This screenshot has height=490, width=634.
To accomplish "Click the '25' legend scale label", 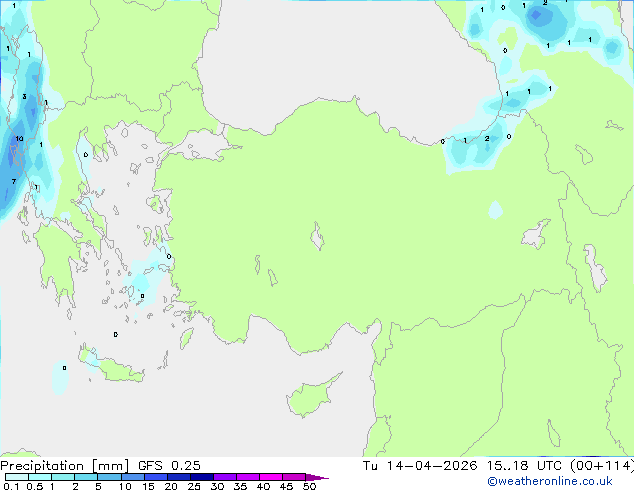I will (194, 486).
